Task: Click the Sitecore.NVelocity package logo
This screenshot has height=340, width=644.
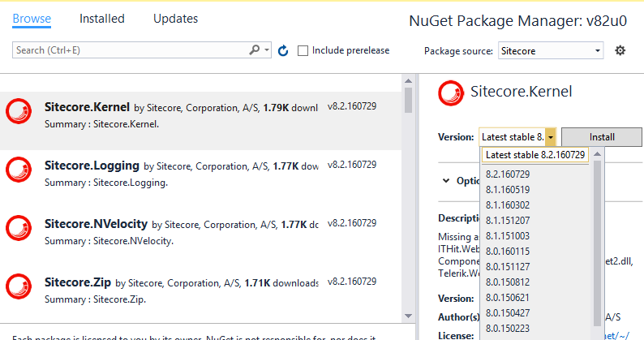Action: (19, 228)
